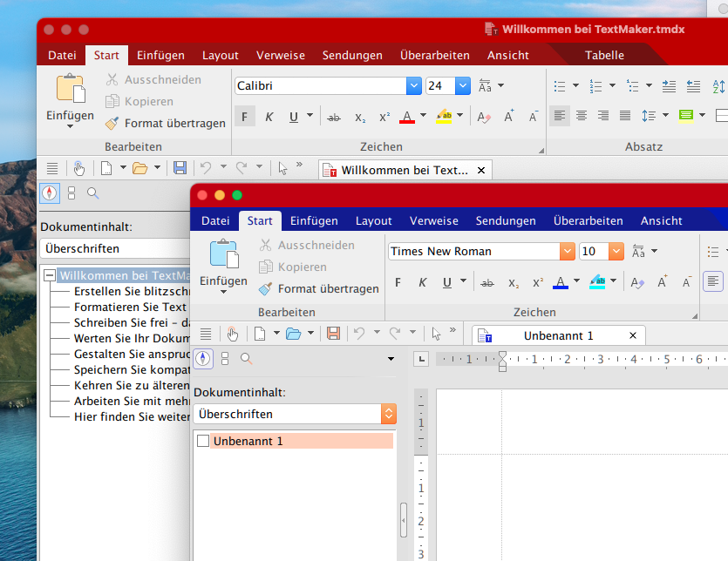Collapse Willkommen bei TextMaker tree node
The image size is (728, 561).
tap(50, 275)
